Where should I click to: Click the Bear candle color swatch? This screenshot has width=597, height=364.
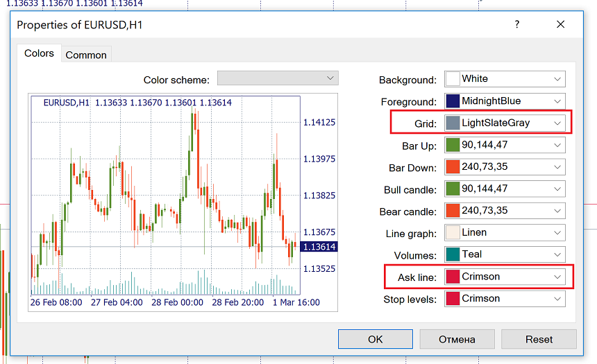point(453,211)
